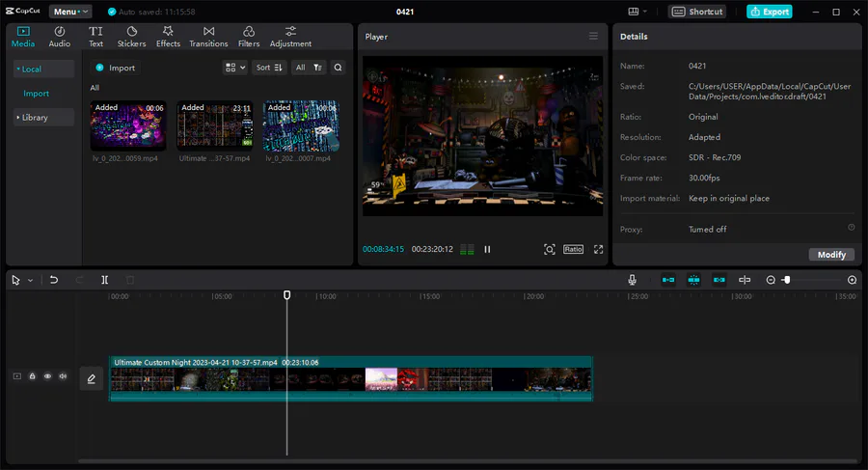The height and width of the screenshot is (470, 868).
Task: Click the 10:00 timeline ruler mark
Action: coord(326,296)
